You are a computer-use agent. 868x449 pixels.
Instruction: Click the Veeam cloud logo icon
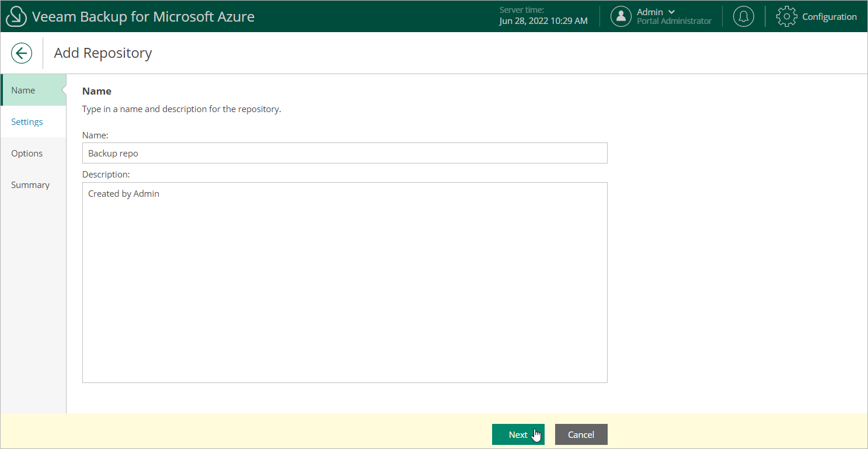pos(16,17)
